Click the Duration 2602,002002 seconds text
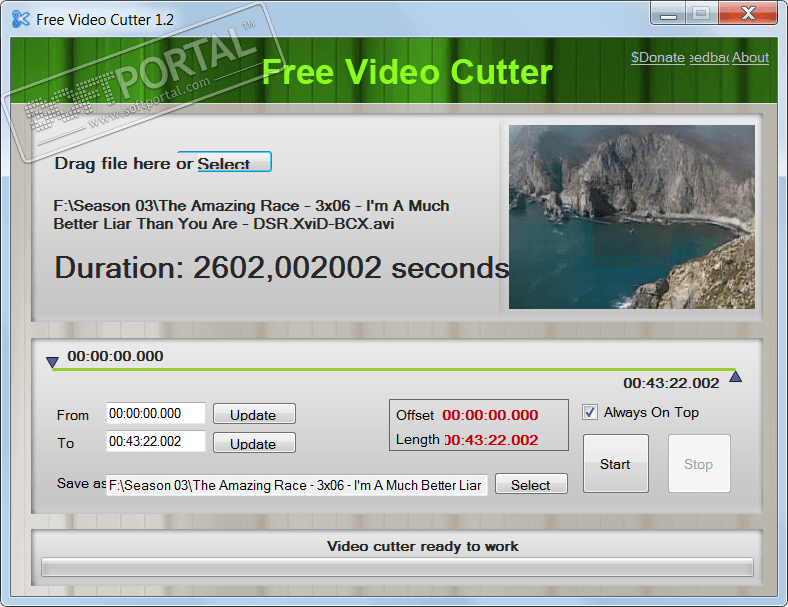 pyautogui.click(x=282, y=267)
